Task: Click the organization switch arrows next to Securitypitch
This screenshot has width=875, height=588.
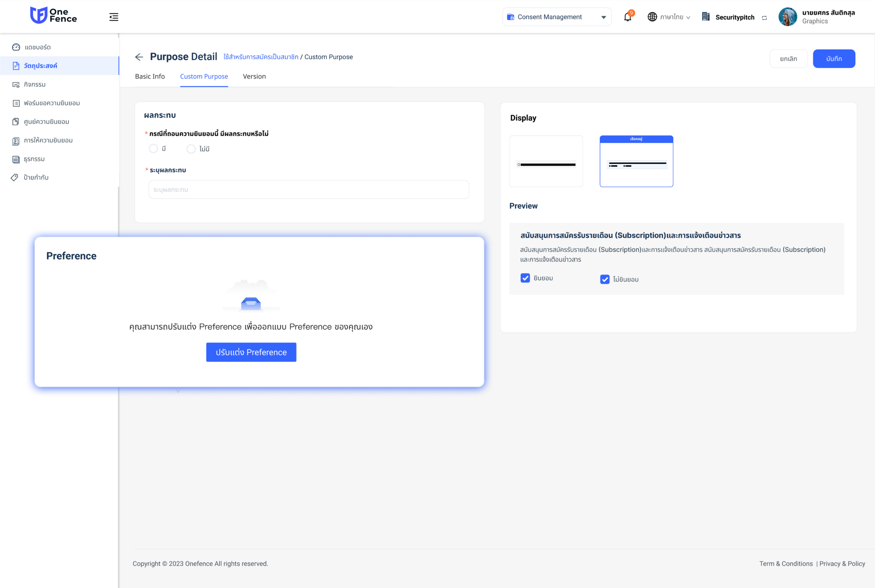Action: point(765,17)
